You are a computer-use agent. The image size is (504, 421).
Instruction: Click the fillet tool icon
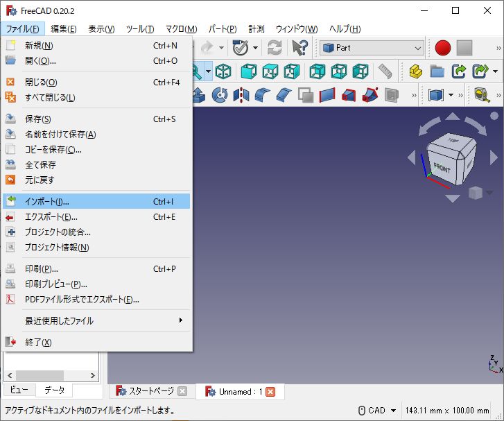tap(263, 95)
